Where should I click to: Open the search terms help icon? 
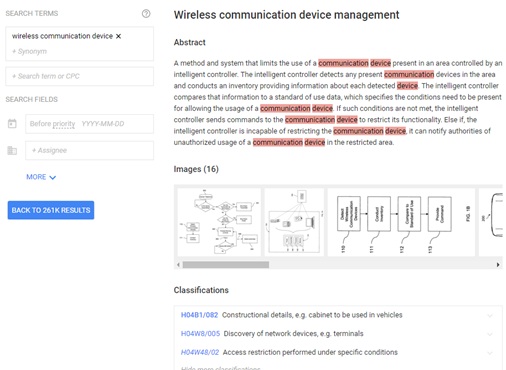[146, 13]
